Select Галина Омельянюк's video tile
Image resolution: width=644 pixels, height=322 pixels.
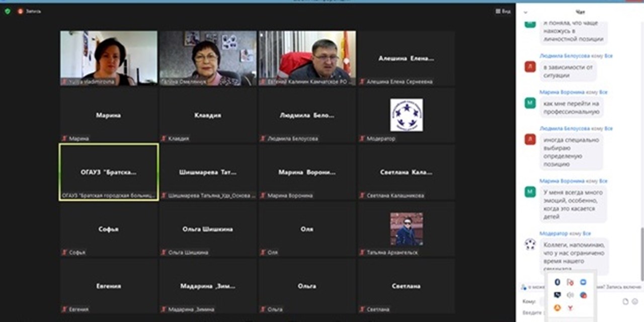[x=208, y=58]
